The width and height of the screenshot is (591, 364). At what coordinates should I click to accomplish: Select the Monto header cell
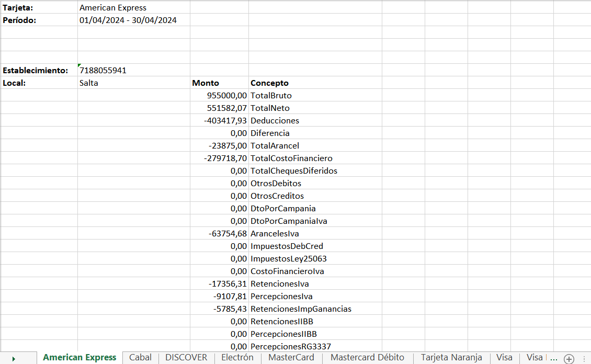pos(219,83)
